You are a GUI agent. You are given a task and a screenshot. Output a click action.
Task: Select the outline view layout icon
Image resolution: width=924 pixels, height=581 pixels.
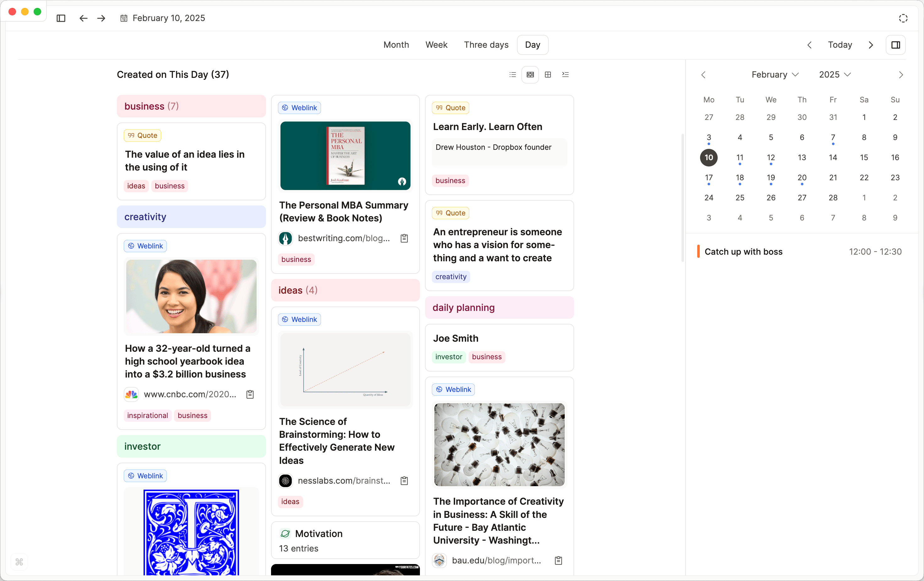(x=565, y=74)
